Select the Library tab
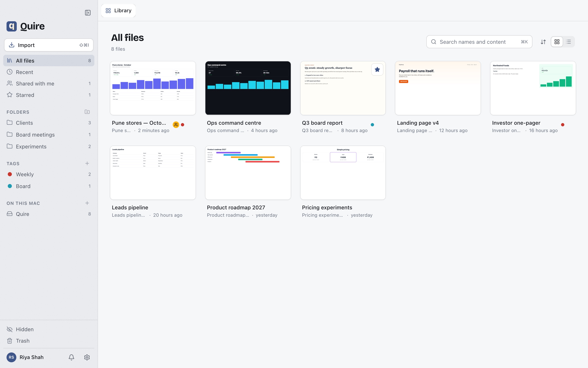Image resolution: width=588 pixels, height=368 pixels. [x=119, y=10]
